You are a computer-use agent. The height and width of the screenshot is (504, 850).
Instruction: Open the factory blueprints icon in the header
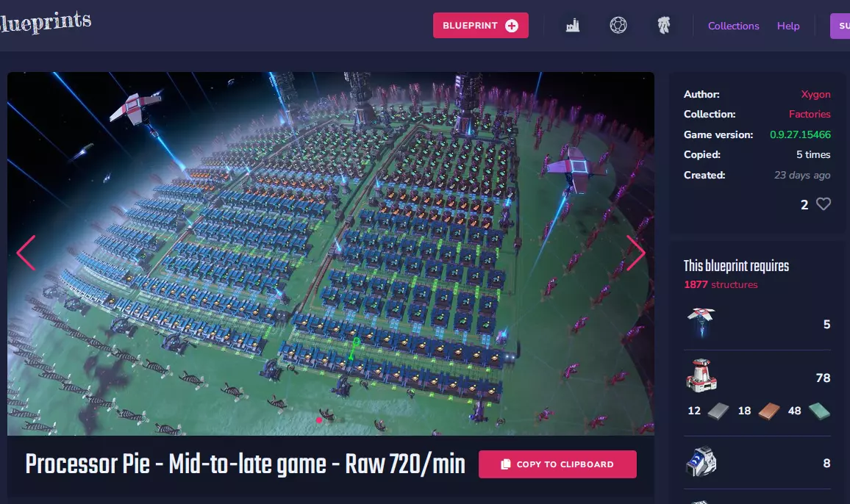point(573,26)
